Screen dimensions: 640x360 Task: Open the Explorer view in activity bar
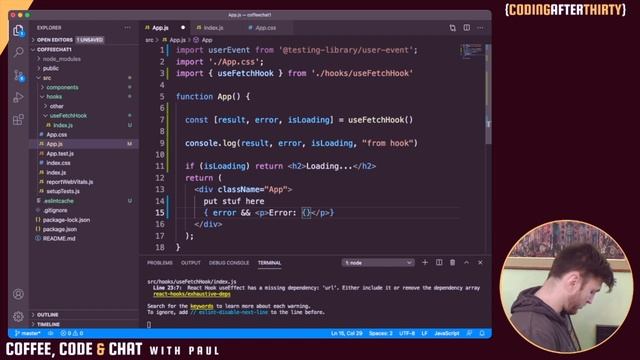pyautogui.click(x=18, y=30)
